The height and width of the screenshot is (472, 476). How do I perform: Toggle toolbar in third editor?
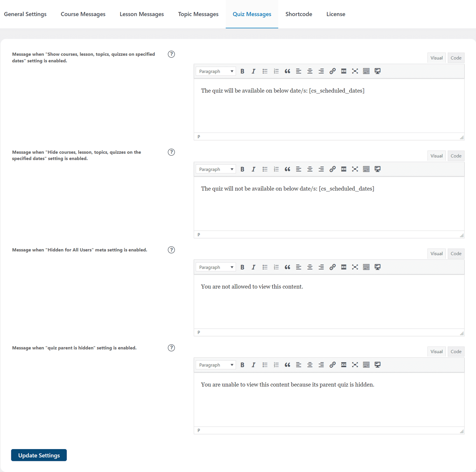click(x=366, y=267)
